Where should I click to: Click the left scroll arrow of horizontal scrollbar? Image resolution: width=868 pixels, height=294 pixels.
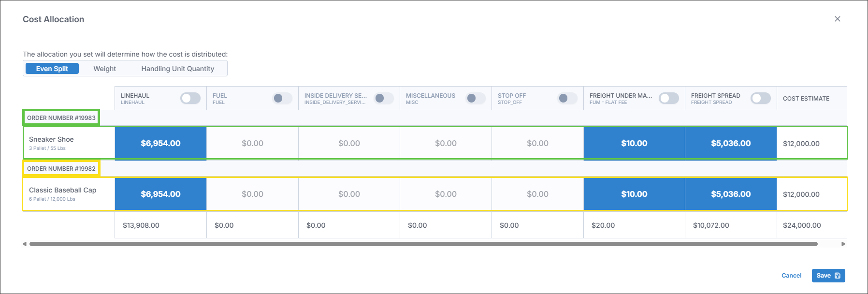[x=25, y=244]
